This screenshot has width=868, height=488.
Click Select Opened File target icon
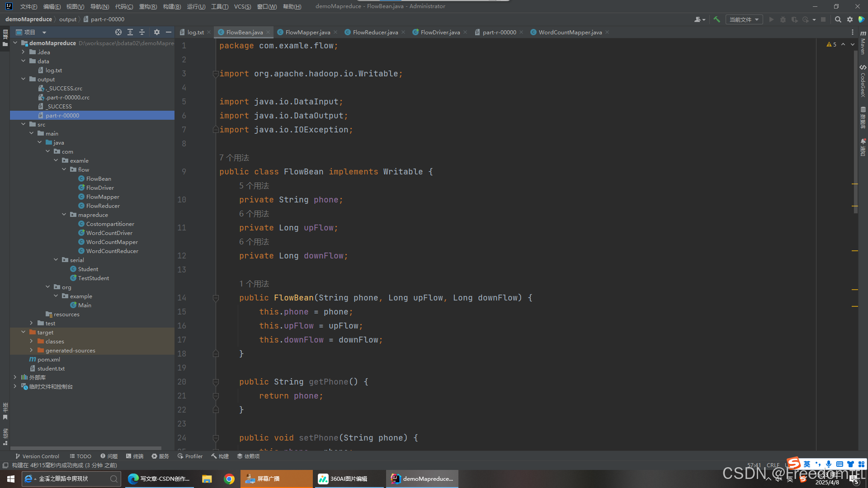(x=118, y=32)
